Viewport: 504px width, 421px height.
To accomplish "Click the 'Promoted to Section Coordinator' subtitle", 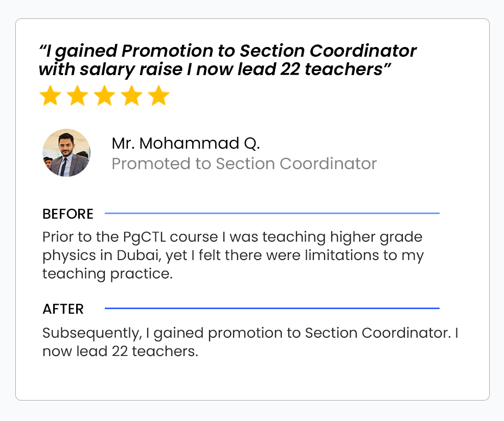I will [244, 163].
